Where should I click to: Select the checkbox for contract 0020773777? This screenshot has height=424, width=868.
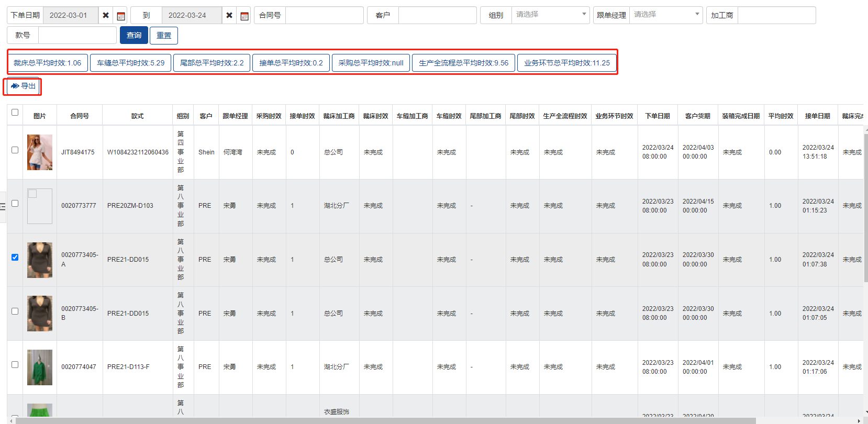click(15, 204)
